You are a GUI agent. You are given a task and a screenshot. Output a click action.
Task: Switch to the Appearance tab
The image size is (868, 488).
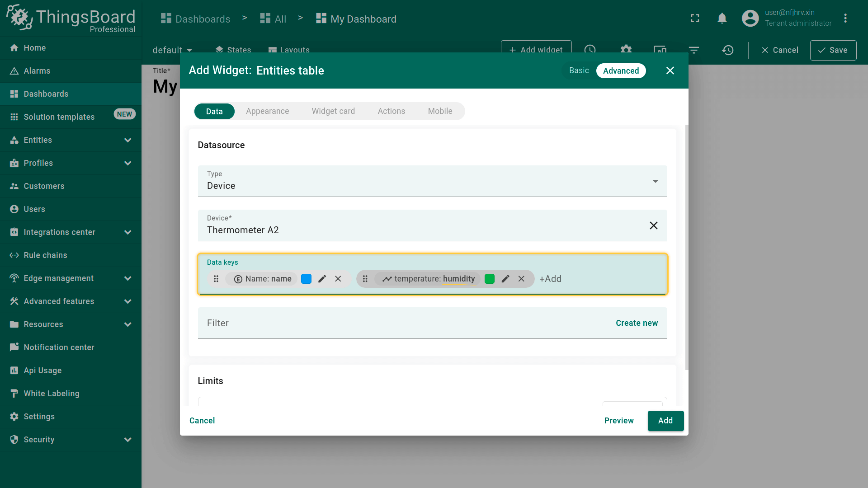[x=267, y=111]
